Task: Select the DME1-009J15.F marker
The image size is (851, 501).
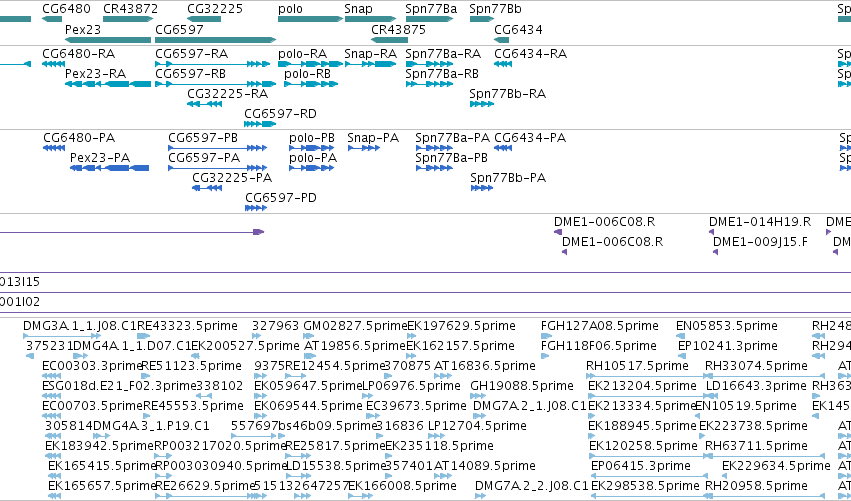Action: pyautogui.click(x=715, y=252)
